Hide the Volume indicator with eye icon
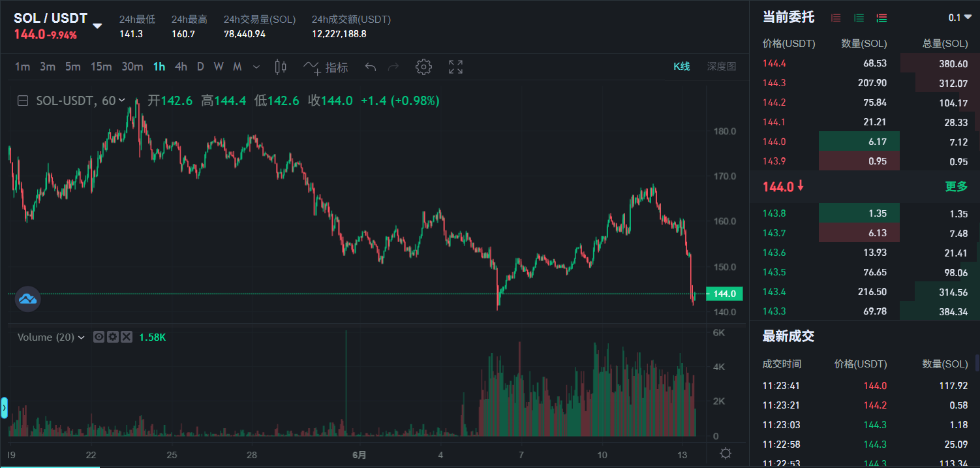This screenshot has width=980, height=468. 99,337
